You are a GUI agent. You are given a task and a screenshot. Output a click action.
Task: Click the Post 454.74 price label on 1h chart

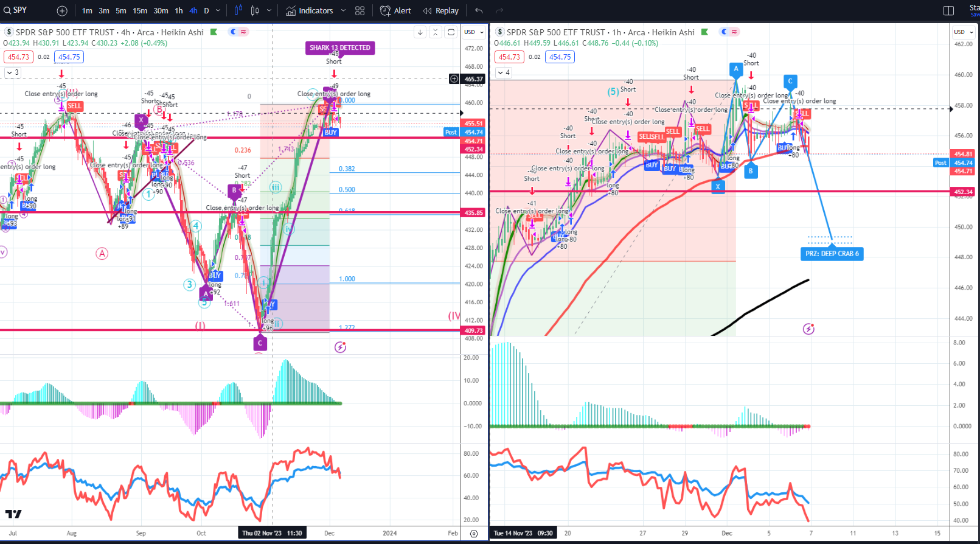[x=954, y=162]
